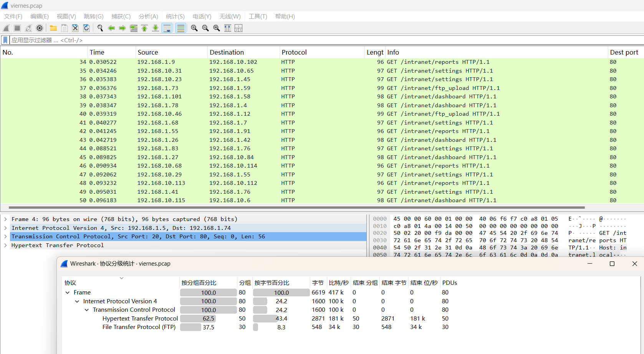Reload the capture file icon
The height and width of the screenshot is (354, 644).
click(86, 28)
